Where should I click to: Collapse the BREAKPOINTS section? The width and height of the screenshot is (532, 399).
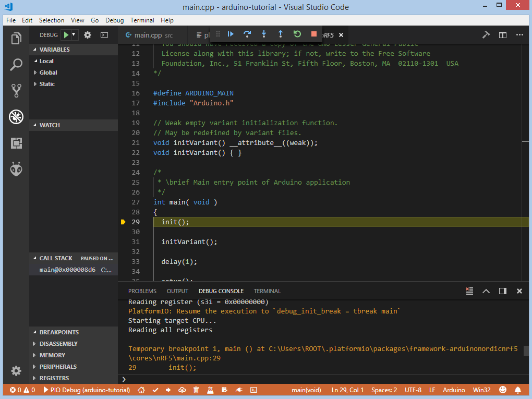pyautogui.click(x=74, y=332)
